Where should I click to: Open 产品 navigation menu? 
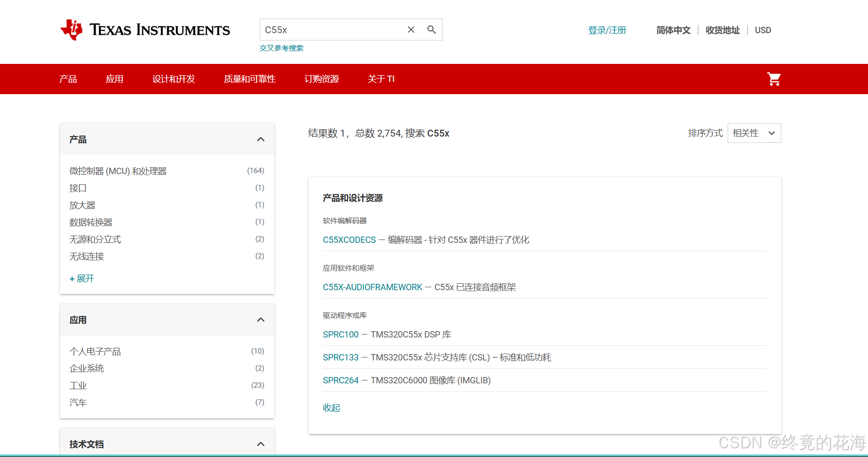coord(68,79)
